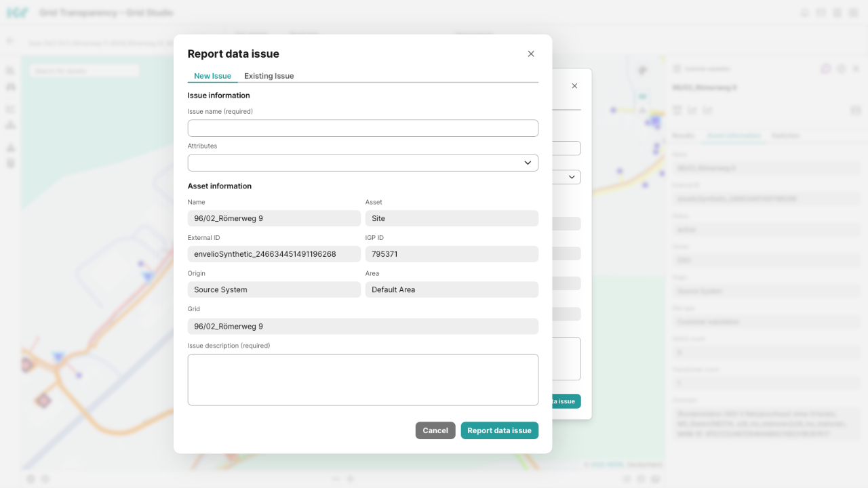Select the IGP ID field 795371
Image resolution: width=868 pixels, height=488 pixels.
coord(452,254)
